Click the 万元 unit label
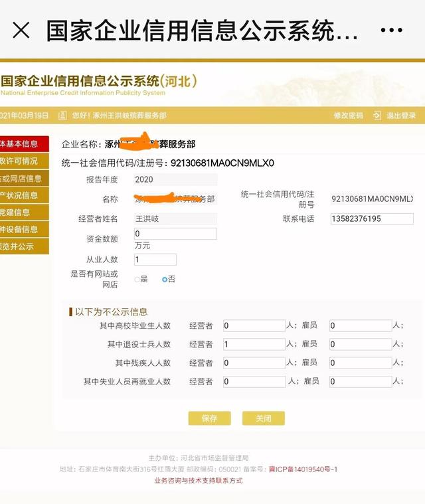 tap(142, 246)
